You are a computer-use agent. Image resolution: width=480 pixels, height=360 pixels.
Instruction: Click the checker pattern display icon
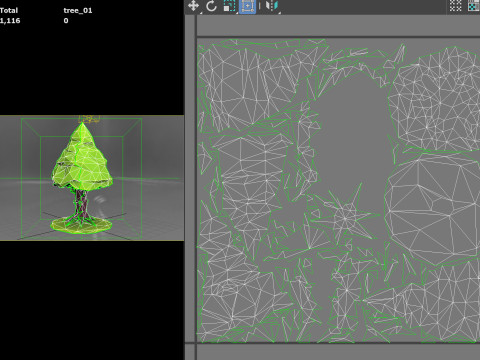pyautogui.click(x=474, y=6)
